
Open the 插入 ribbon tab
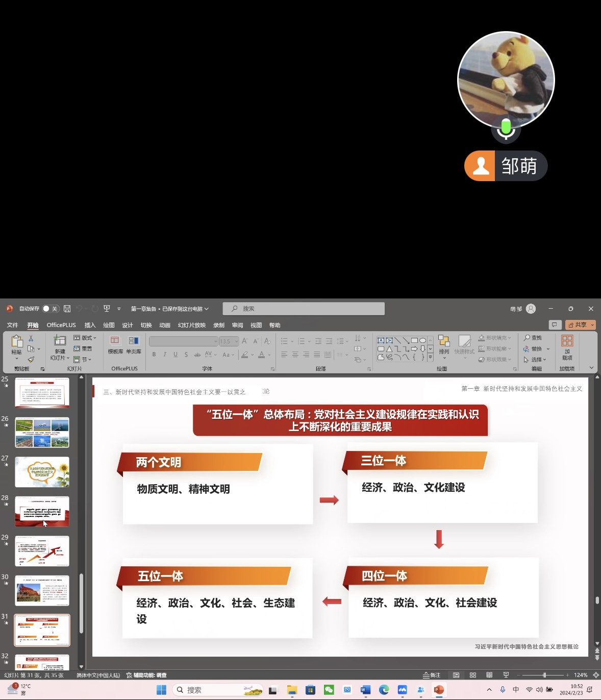click(90, 325)
